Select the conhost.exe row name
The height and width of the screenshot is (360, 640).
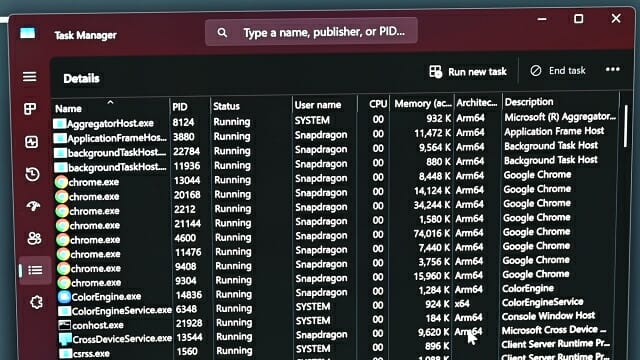pos(98,325)
